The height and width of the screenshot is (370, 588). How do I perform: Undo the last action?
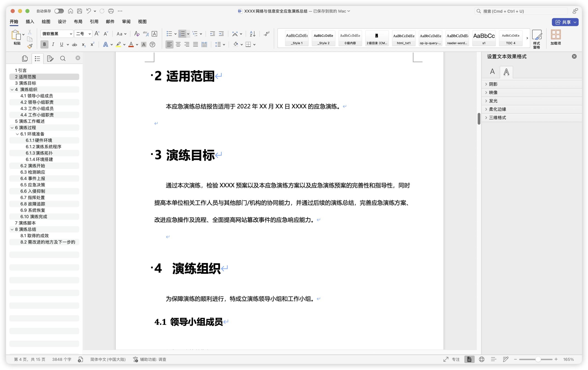click(x=89, y=11)
